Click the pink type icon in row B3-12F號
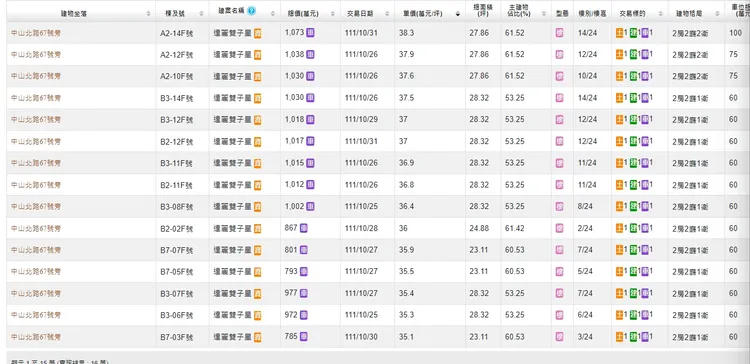 click(559, 120)
